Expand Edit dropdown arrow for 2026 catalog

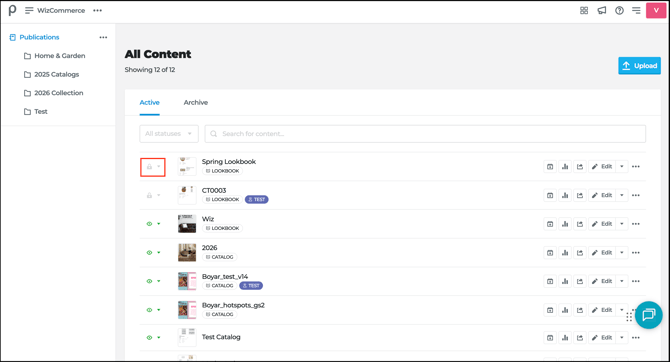pyautogui.click(x=622, y=253)
